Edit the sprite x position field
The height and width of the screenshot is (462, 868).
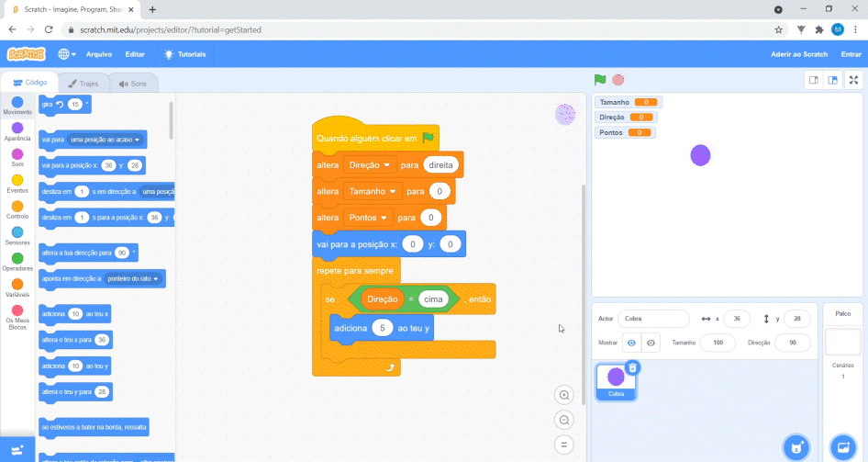click(x=736, y=319)
